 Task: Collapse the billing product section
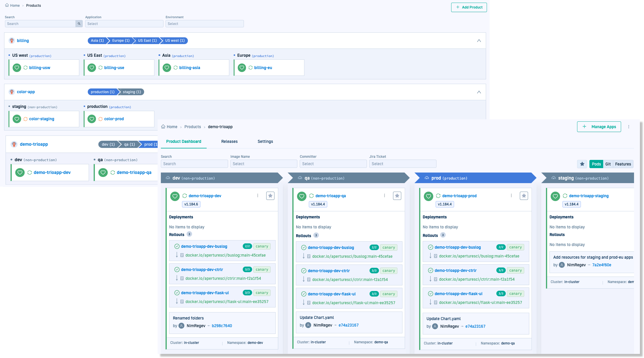pos(479,41)
